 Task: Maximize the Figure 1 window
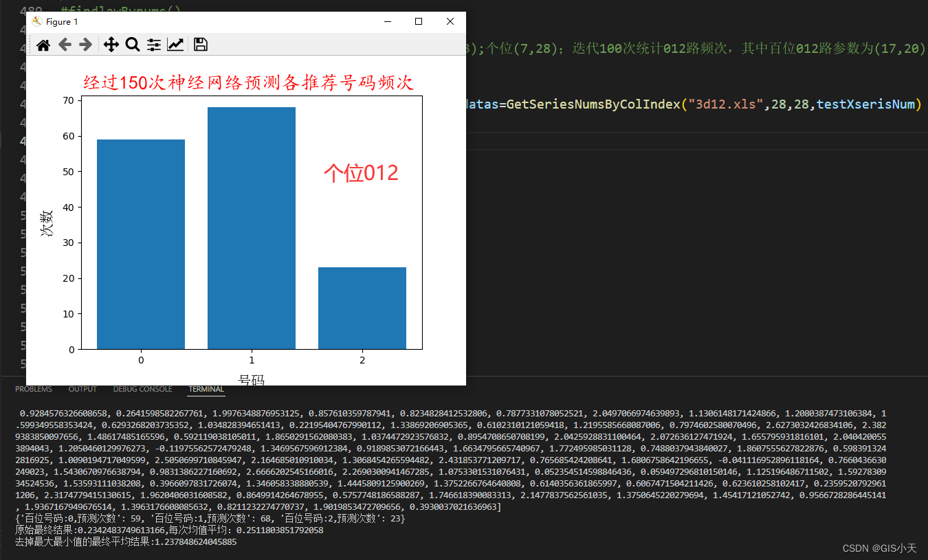point(419,21)
